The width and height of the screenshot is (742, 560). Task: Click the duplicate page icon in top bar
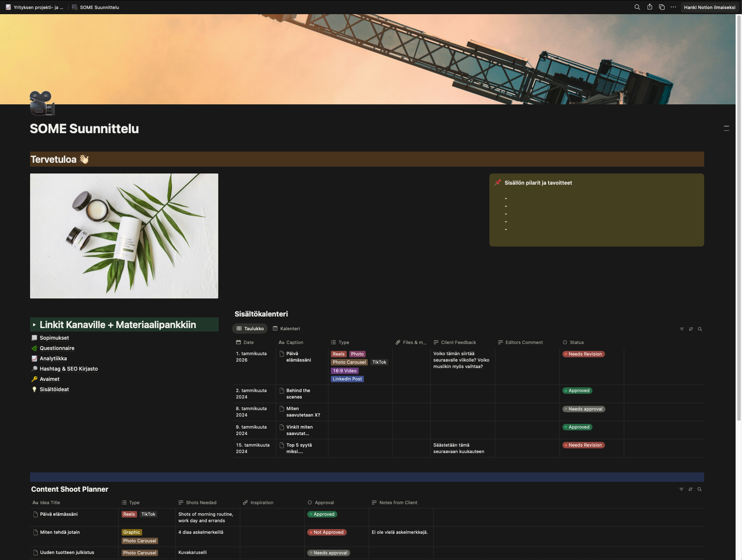click(x=662, y=7)
